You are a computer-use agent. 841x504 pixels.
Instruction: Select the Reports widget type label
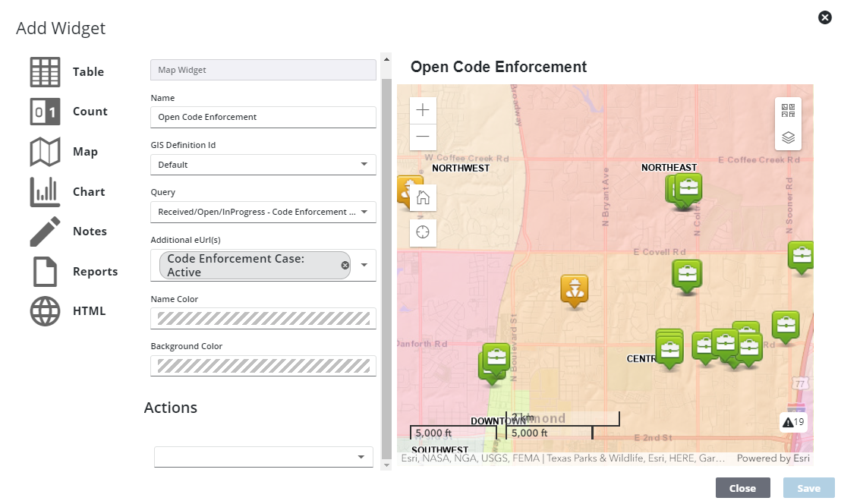pyautogui.click(x=95, y=272)
